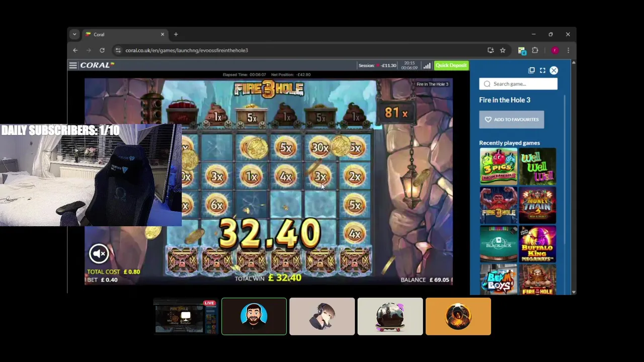Open Blackjack game thumbnail

tap(498, 244)
